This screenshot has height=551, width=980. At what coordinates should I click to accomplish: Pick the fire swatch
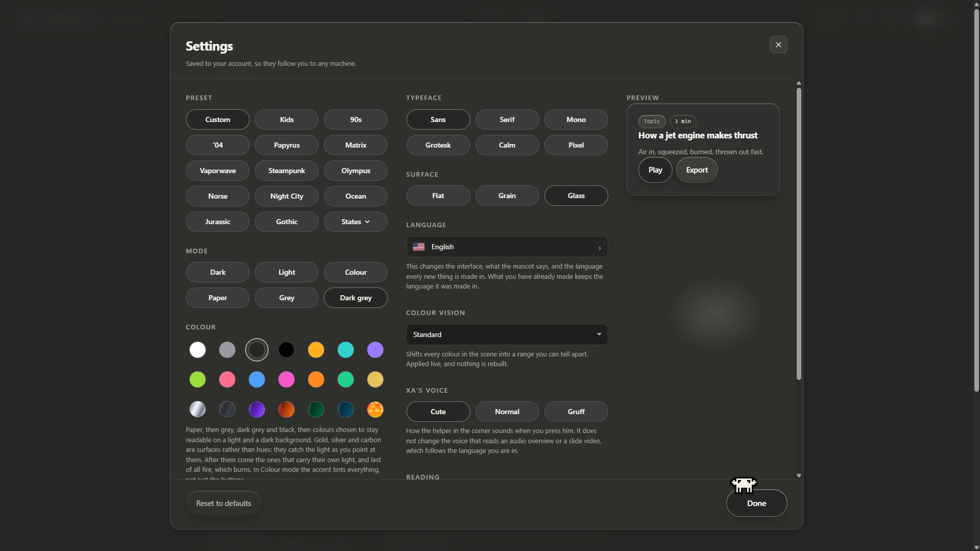click(x=375, y=409)
